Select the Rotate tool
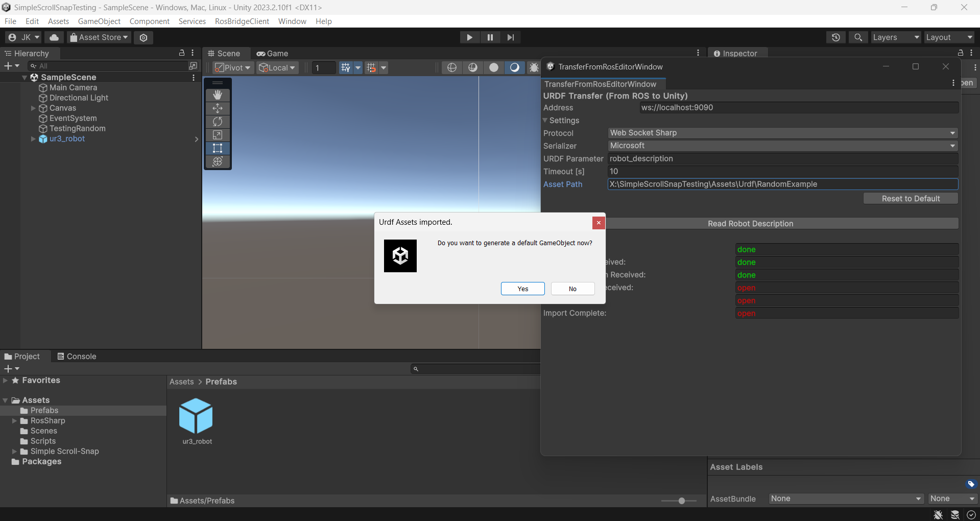This screenshot has height=521, width=980. point(218,122)
